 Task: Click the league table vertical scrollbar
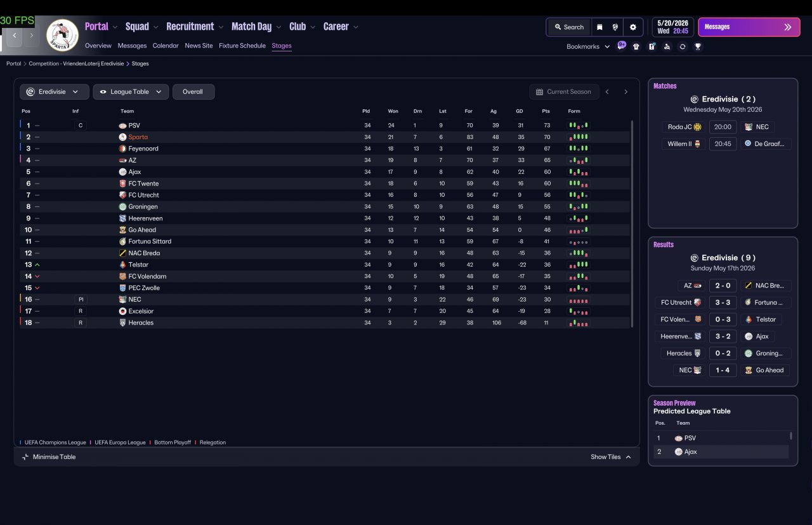point(633,223)
